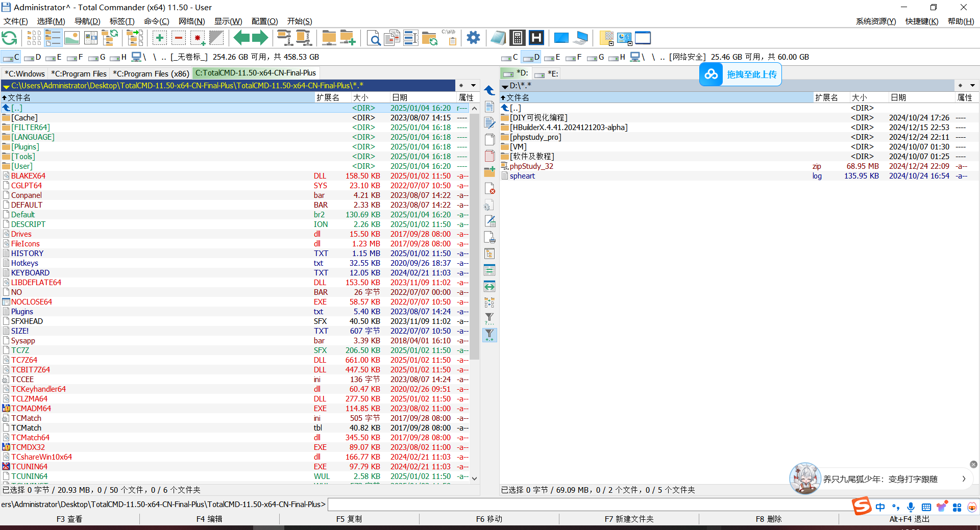Screen dimensions: 980x530
Task: Click the F8 删除 button
Action: [769, 519]
